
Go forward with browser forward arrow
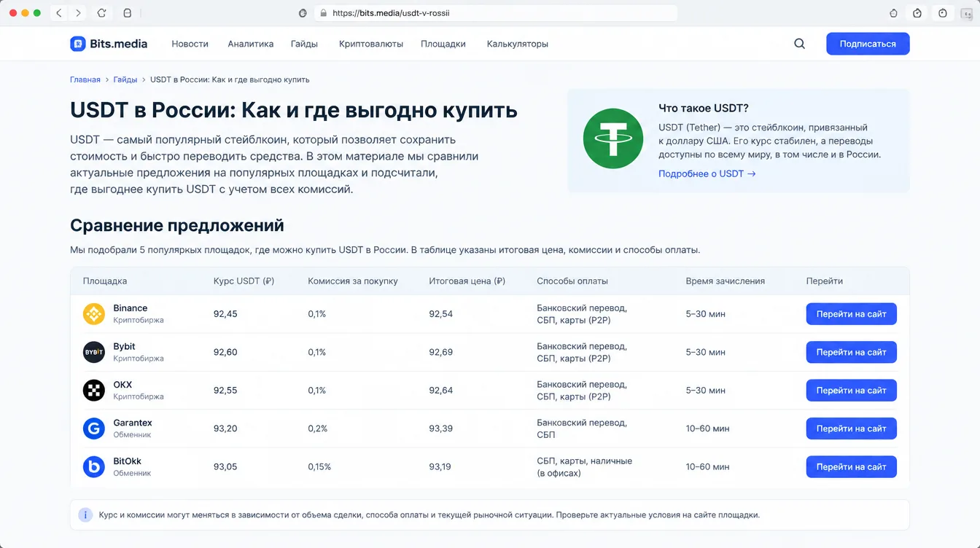[x=78, y=13]
